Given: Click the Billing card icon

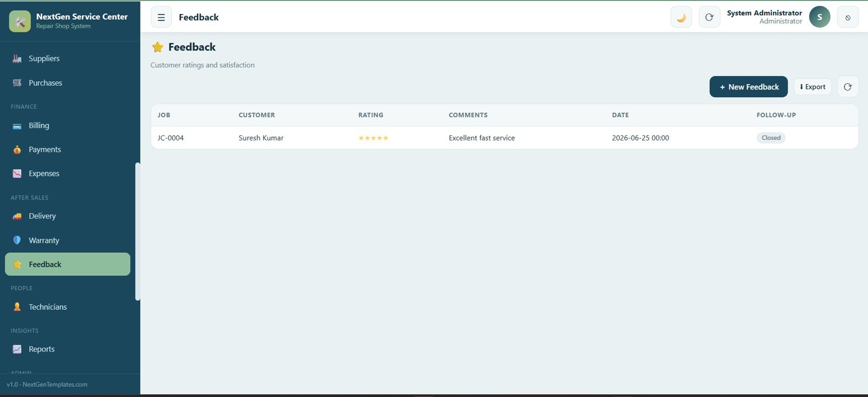Looking at the screenshot, I should (17, 126).
